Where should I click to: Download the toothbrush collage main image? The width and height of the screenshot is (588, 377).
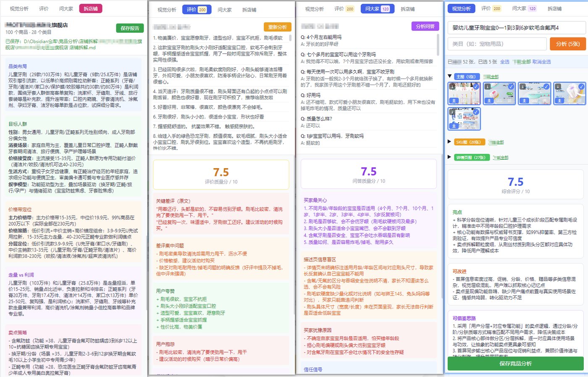[x=452, y=86]
